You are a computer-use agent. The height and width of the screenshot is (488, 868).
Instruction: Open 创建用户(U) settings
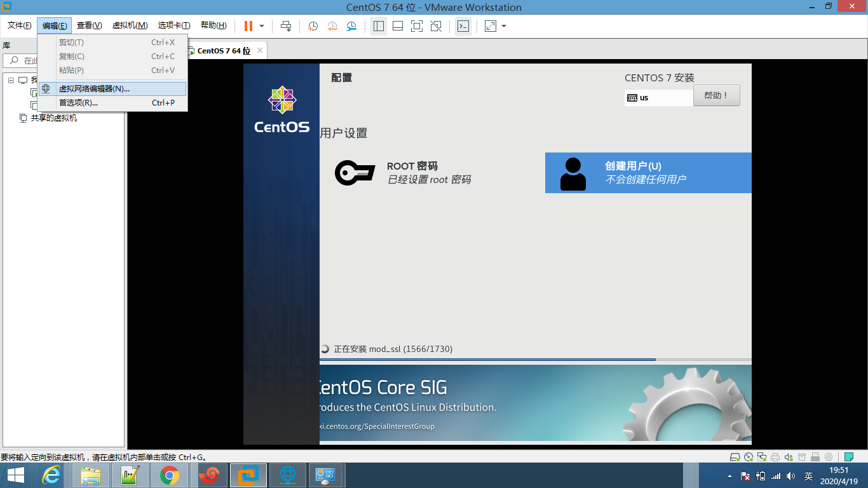click(x=648, y=173)
